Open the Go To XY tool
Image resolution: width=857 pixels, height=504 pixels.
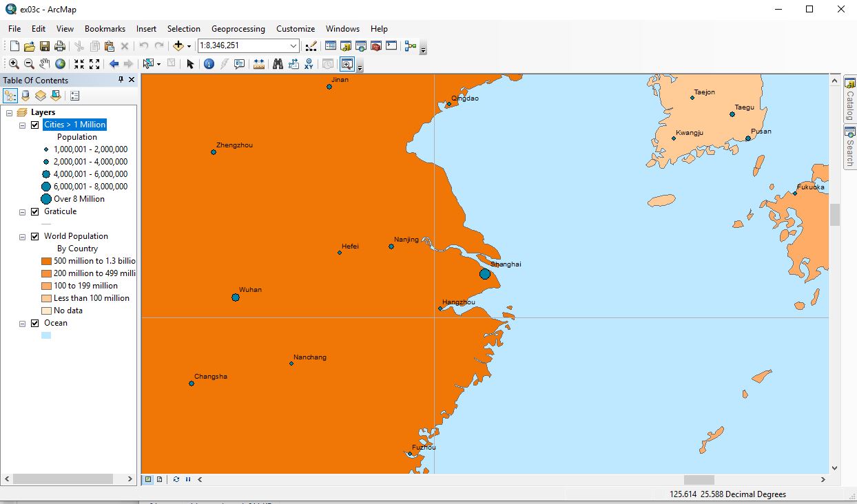click(309, 64)
